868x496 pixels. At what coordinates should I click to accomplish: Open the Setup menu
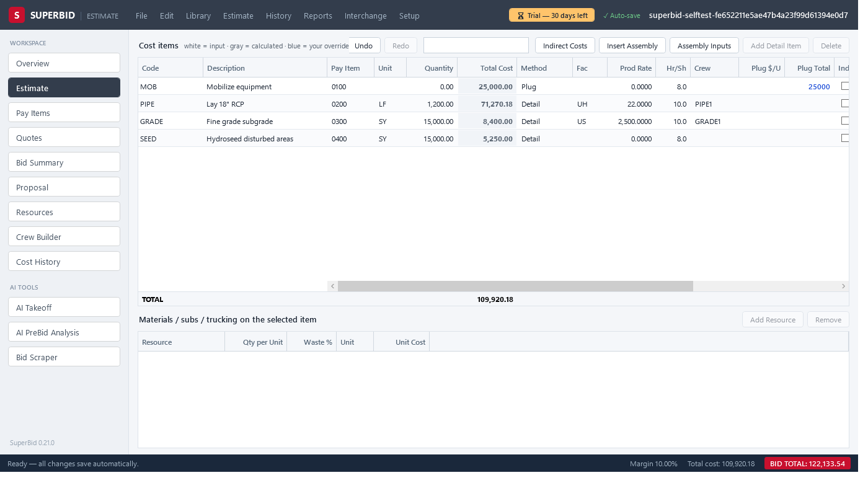[x=409, y=15]
